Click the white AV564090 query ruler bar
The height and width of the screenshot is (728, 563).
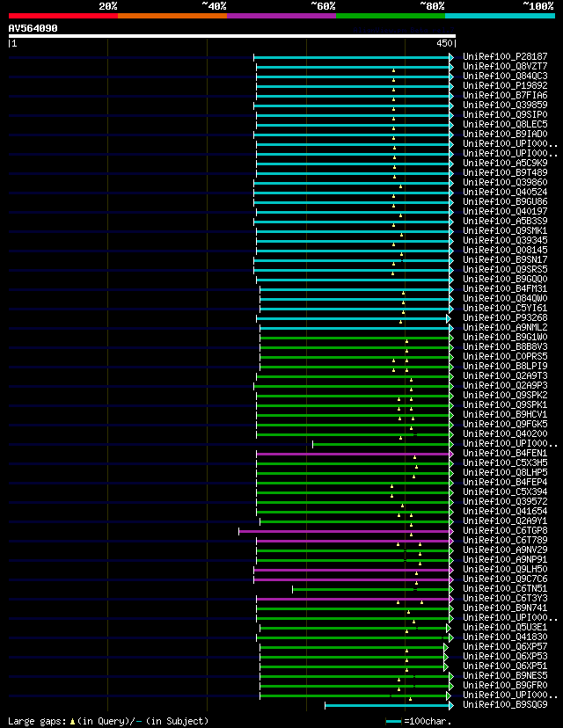(232, 36)
